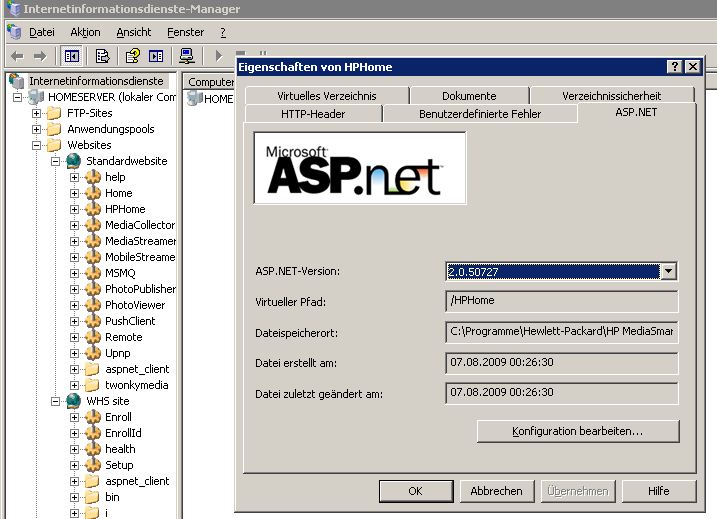717x519 pixels.
Task: Select the HOMESERVER computer icon in tree
Action: click(x=36, y=97)
